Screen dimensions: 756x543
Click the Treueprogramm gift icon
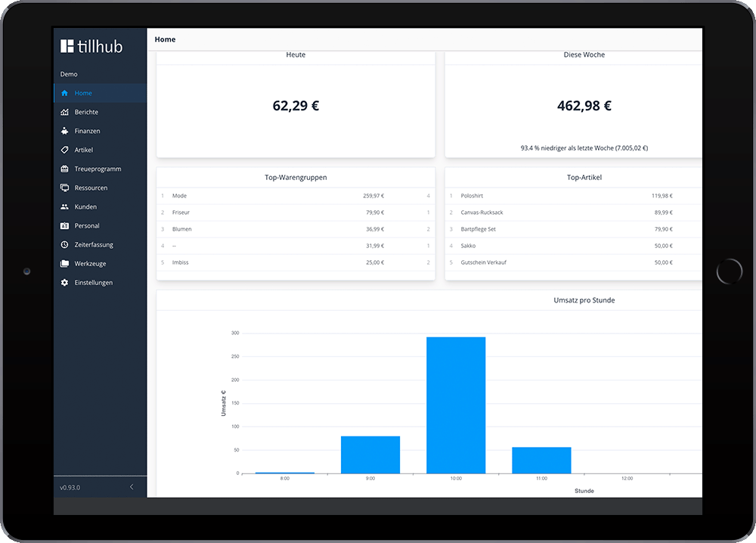coord(64,169)
